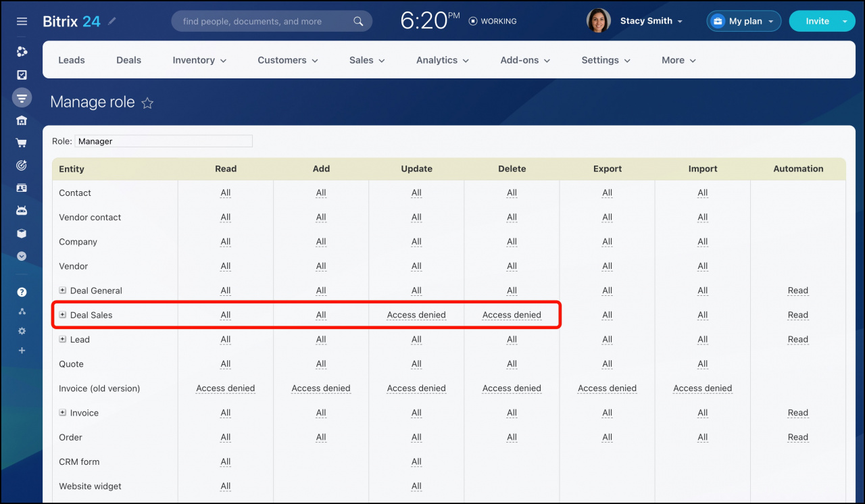Change Lead Automation 'Read' permission
This screenshot has width=865, height=504.
click(798, 339)
